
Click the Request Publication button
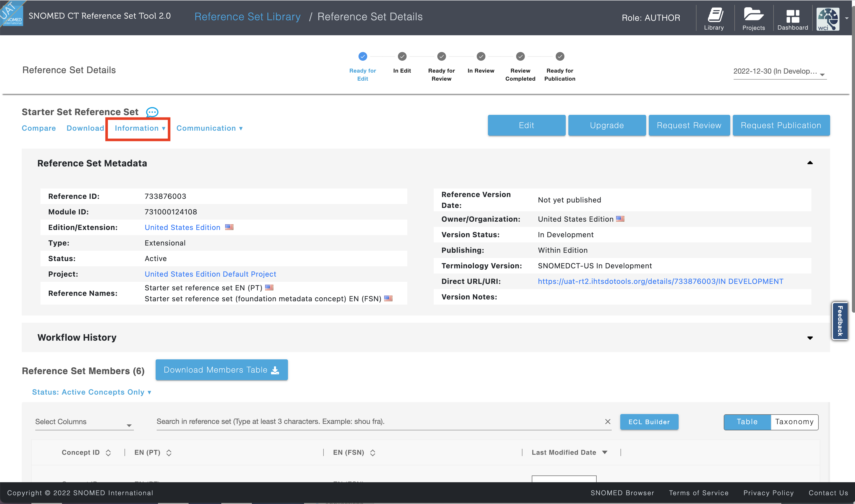click(781, 125)
